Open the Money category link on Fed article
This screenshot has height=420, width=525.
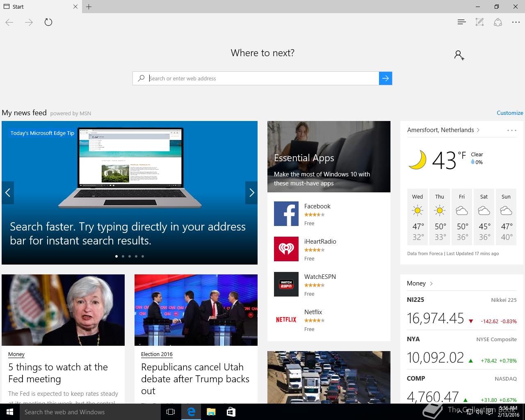click(16, 354)
